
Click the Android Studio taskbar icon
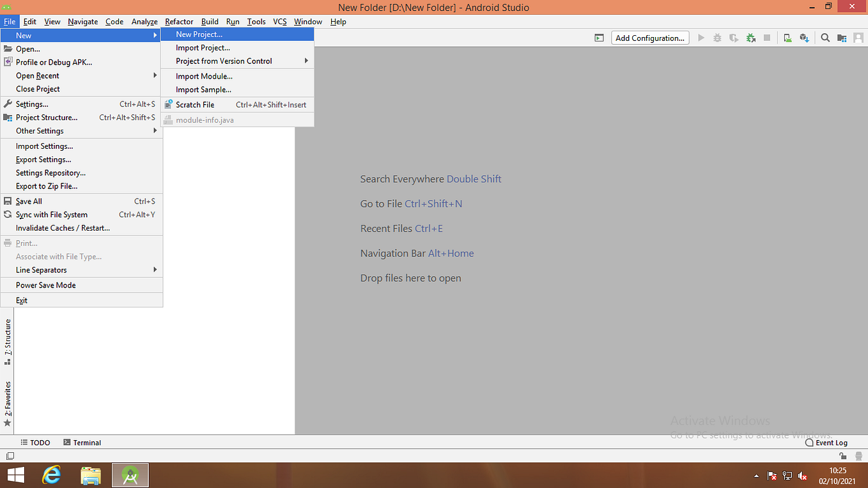click(x=130, y=475)
